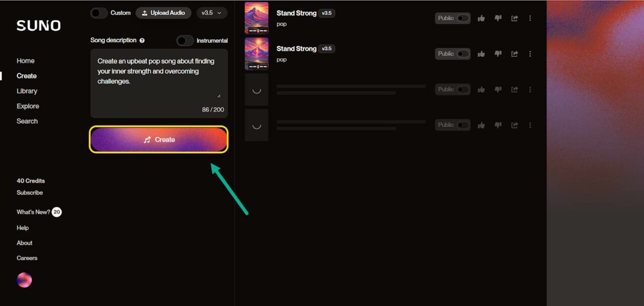This screenshot has width=644, height=306.
Task: Click the Upload Audio button
Action: (x=163, y=13)
